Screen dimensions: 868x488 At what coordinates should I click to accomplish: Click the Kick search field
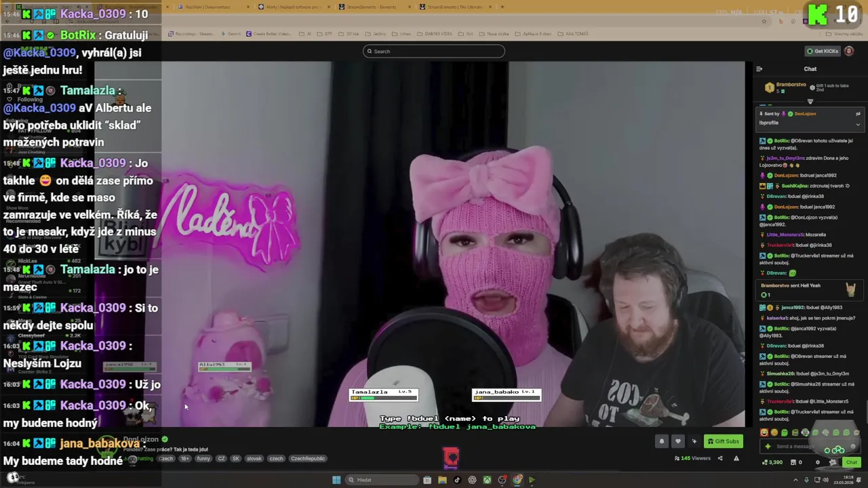434,52
